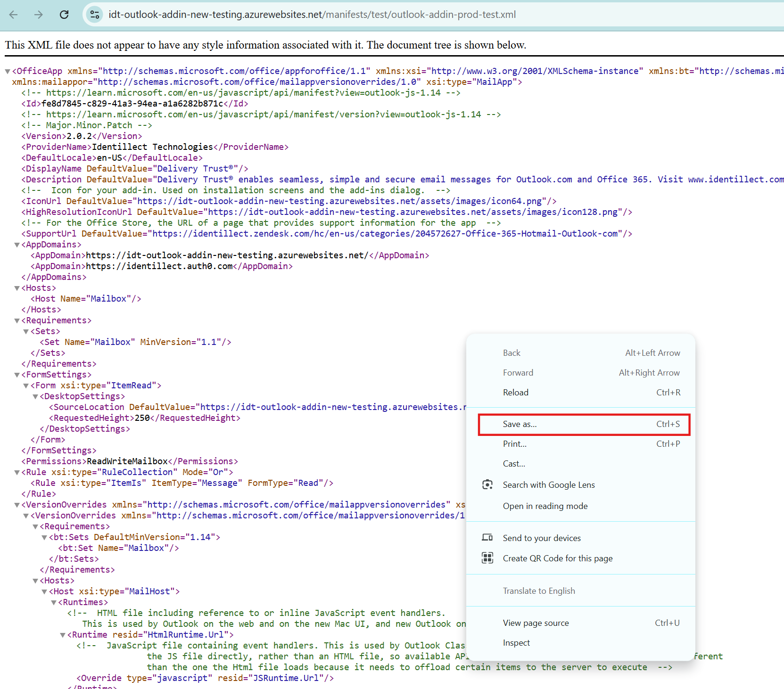Collapse the Sets node above Mailbox MinVersion
The image size is (784, 689).
pos(26,332)
